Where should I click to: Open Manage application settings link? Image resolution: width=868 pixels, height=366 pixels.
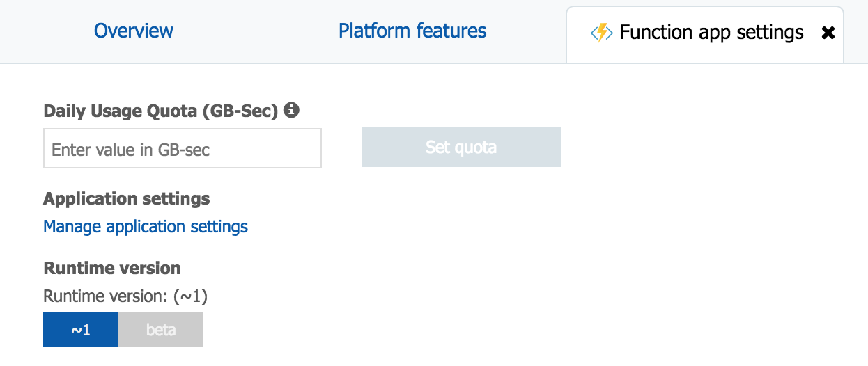click(x=146, y=227)
